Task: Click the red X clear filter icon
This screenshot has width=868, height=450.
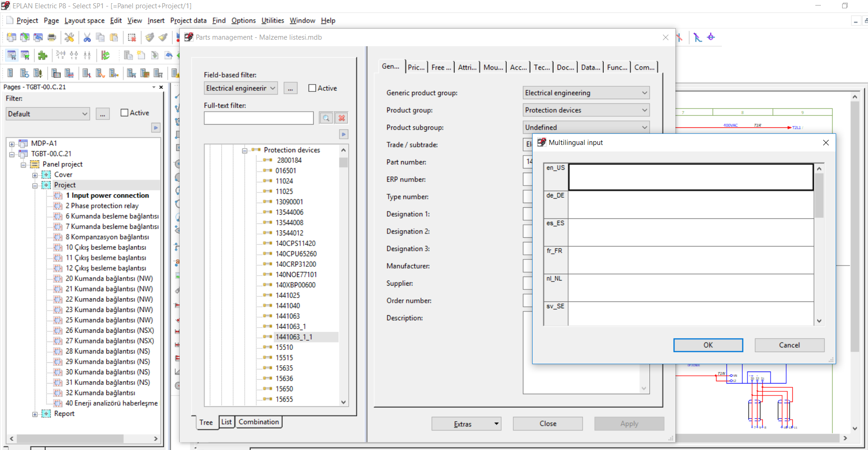Action: (x=342, y=118)
